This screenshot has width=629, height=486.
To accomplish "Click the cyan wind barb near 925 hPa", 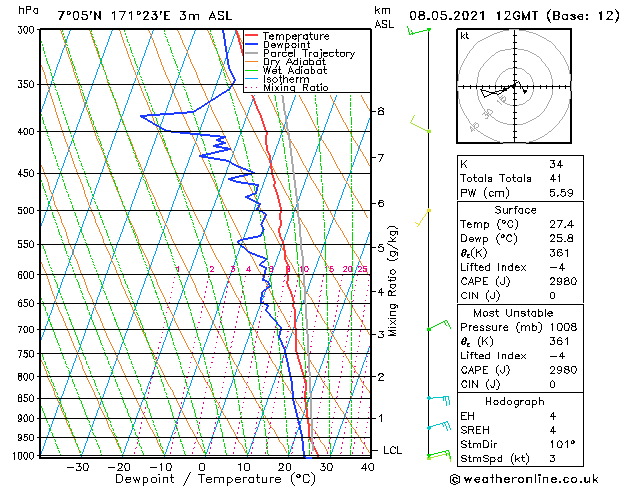I will (x=439, y=425).
